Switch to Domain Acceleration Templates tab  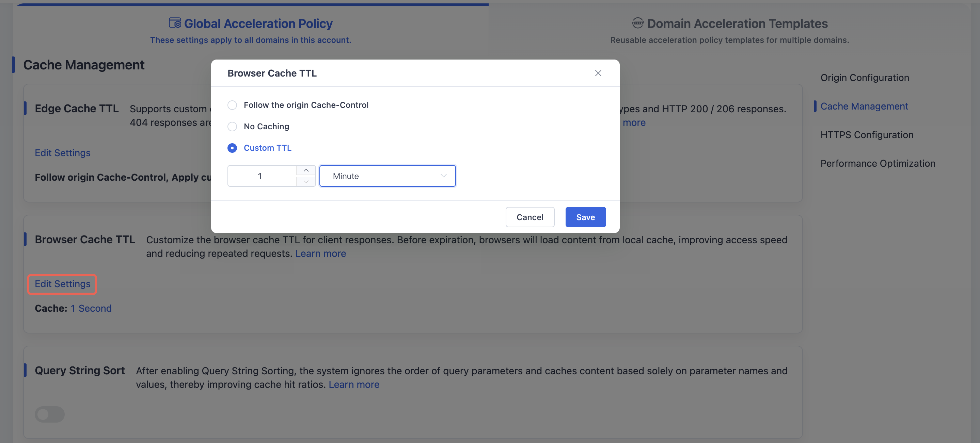click(730, 30)
